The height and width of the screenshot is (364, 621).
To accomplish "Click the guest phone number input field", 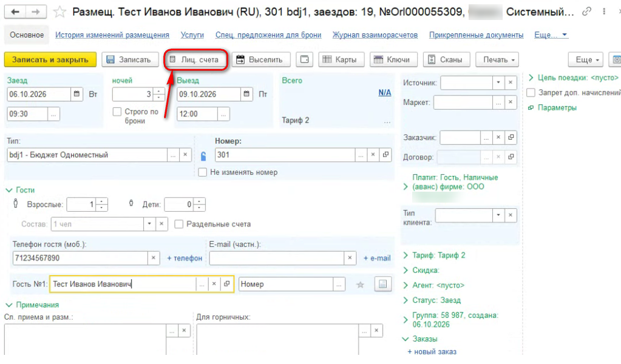I will pos(80,258).
